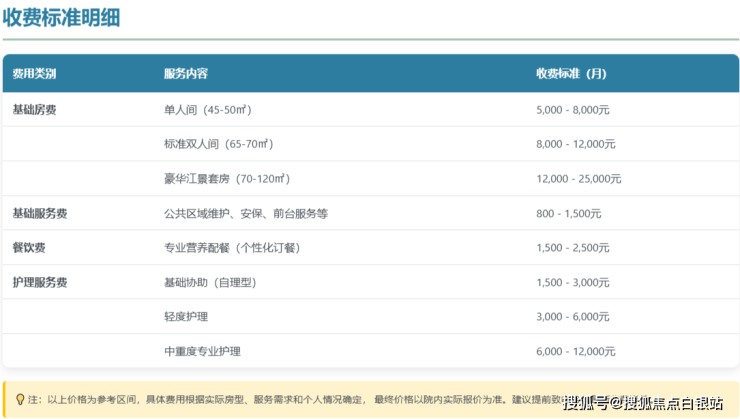
Task: Select the 餐饮费 category label
Action: (28, 247)
